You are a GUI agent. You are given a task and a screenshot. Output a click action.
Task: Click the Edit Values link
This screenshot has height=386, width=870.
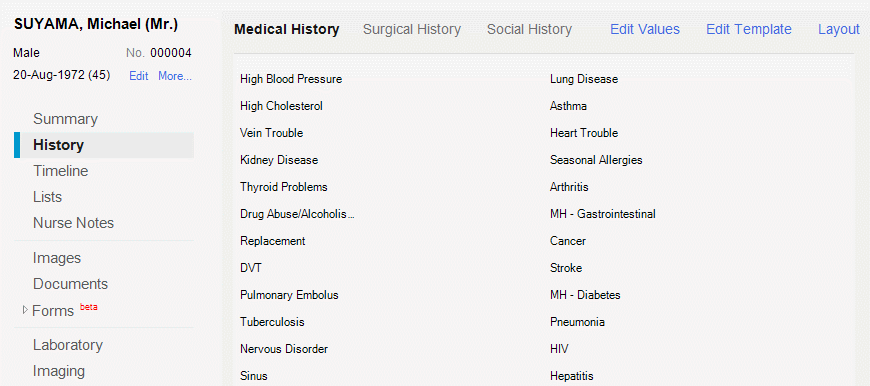coord(645,29)
